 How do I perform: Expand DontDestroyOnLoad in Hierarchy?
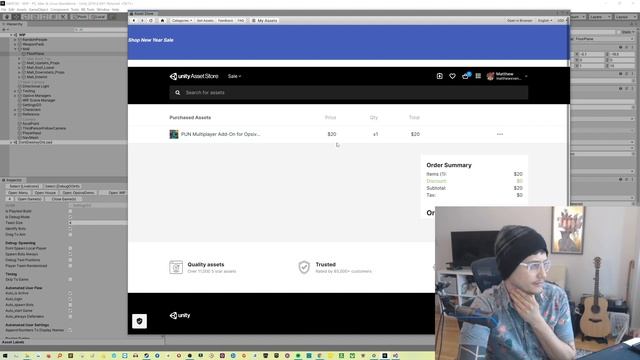(11, 142)
